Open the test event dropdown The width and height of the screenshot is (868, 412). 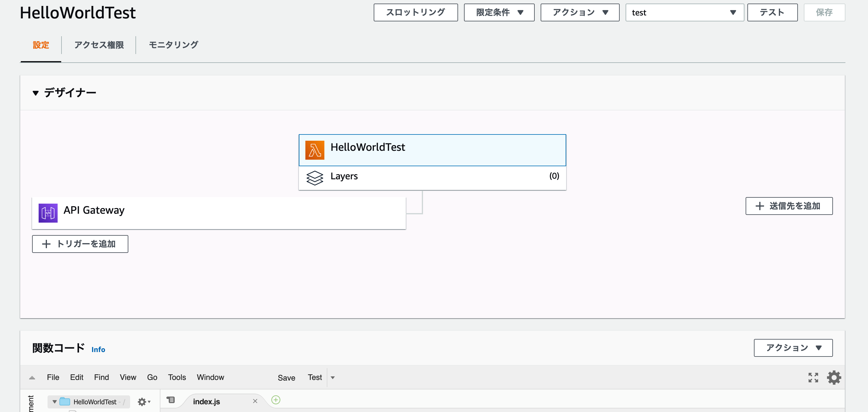[x=684, y=12]
